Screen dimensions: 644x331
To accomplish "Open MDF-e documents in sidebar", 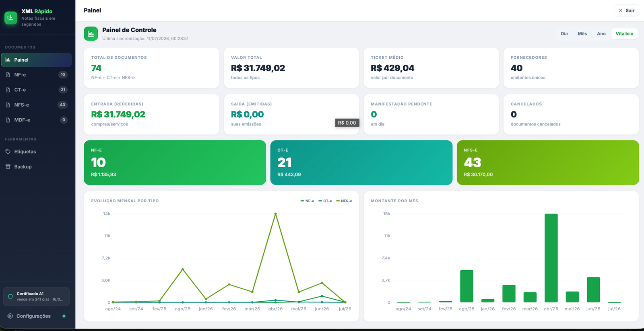I will [36, 120].
